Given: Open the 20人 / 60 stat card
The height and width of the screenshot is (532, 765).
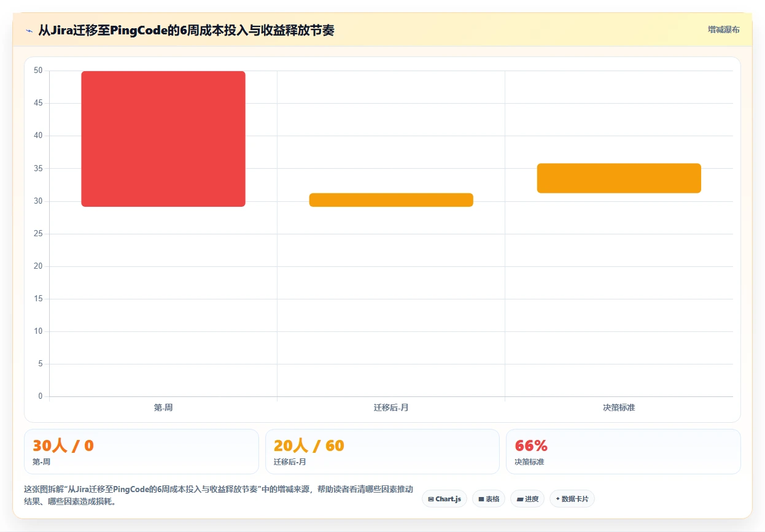Looking at the screenshot, I should click(382, 452).
